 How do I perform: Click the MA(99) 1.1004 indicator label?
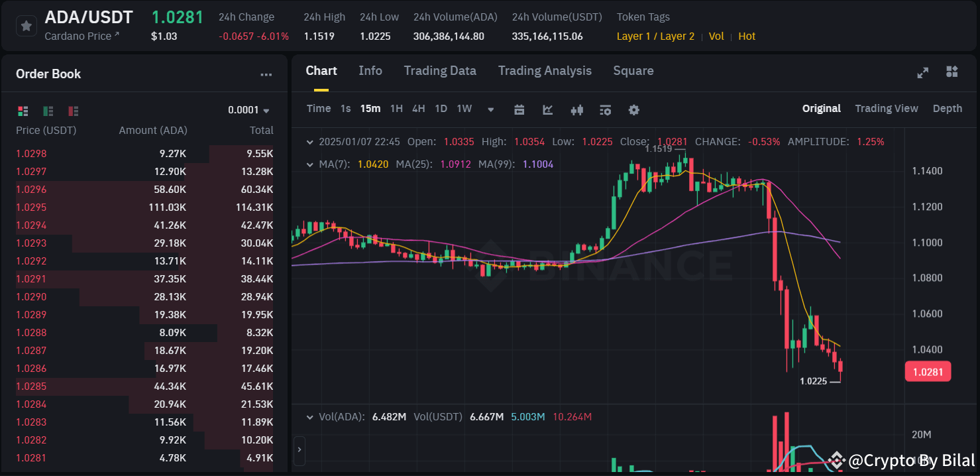click(x=516, y=164)
